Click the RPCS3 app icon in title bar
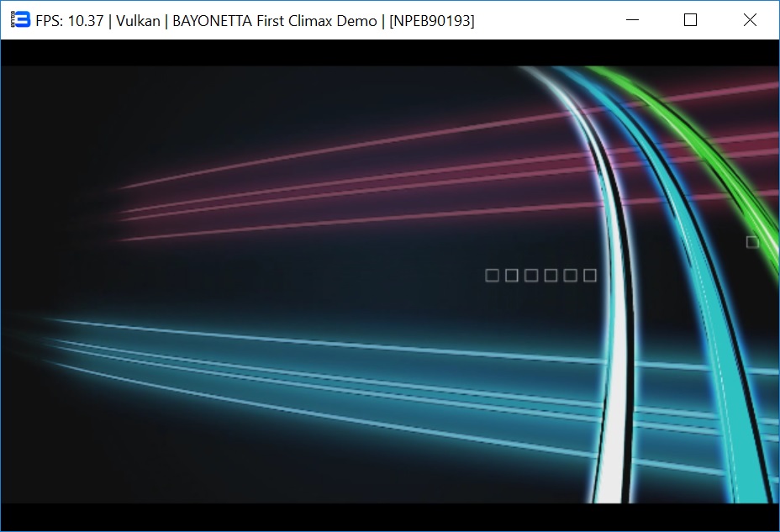 (x=20, y=20)
